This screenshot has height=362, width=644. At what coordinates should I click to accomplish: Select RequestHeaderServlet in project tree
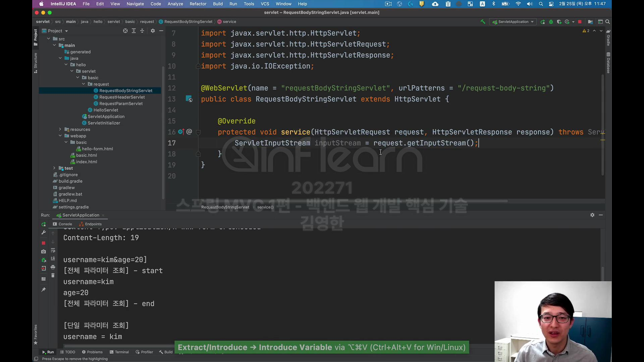pyautogui.click(x=122, y=97)
